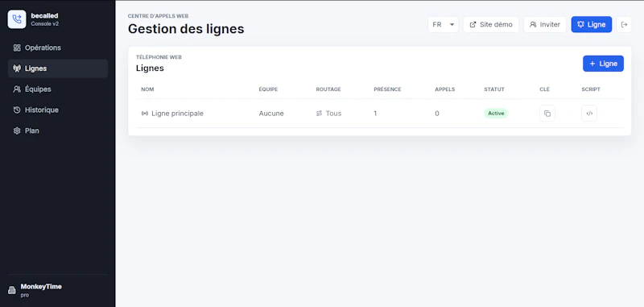Add a line with + Ligne button
This screenshot has width=644, height=307.
603,64
